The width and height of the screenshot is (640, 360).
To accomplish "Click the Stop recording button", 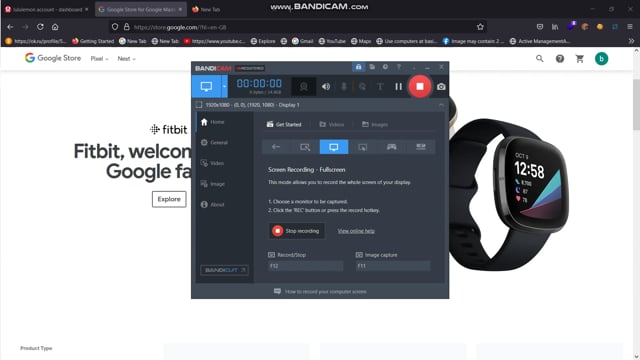I will click(x=296, y=231).
